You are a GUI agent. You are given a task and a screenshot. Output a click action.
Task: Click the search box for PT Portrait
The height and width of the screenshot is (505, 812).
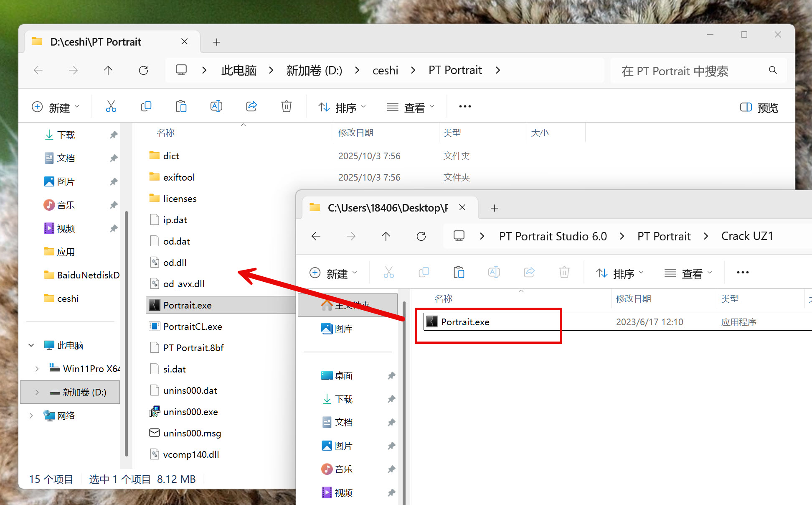click(689, 71)
